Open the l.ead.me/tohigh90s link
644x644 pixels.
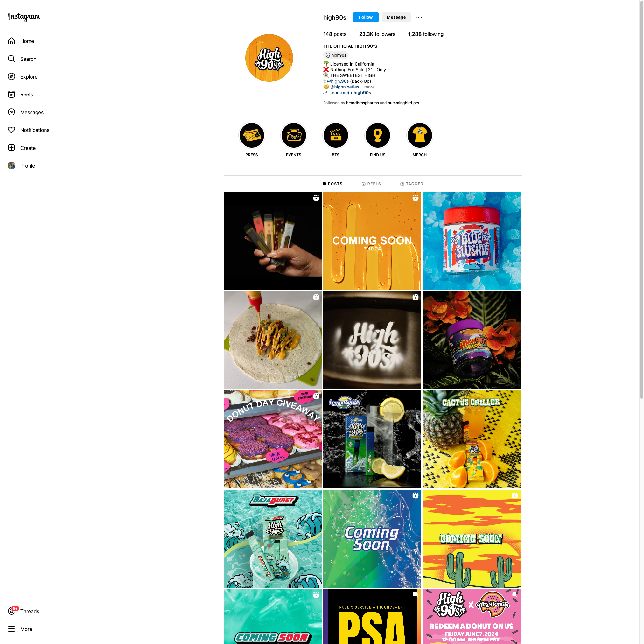[x=350, y=93]
